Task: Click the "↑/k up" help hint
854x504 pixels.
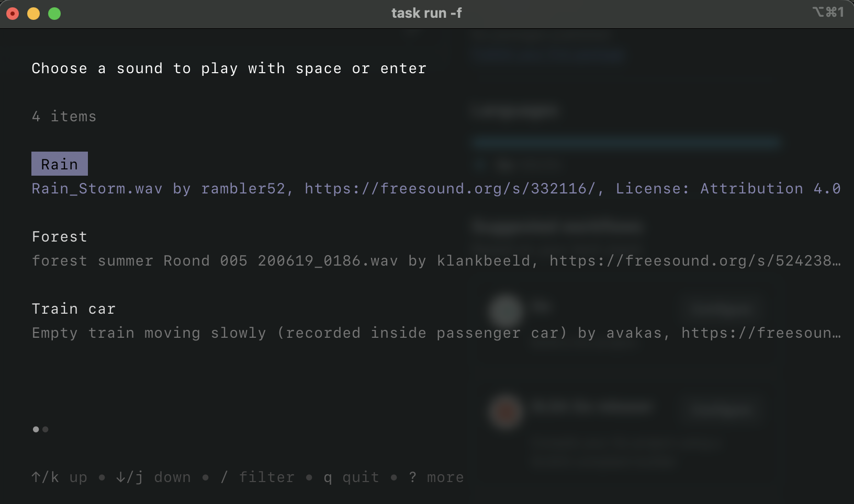Action: pos(59,477)
